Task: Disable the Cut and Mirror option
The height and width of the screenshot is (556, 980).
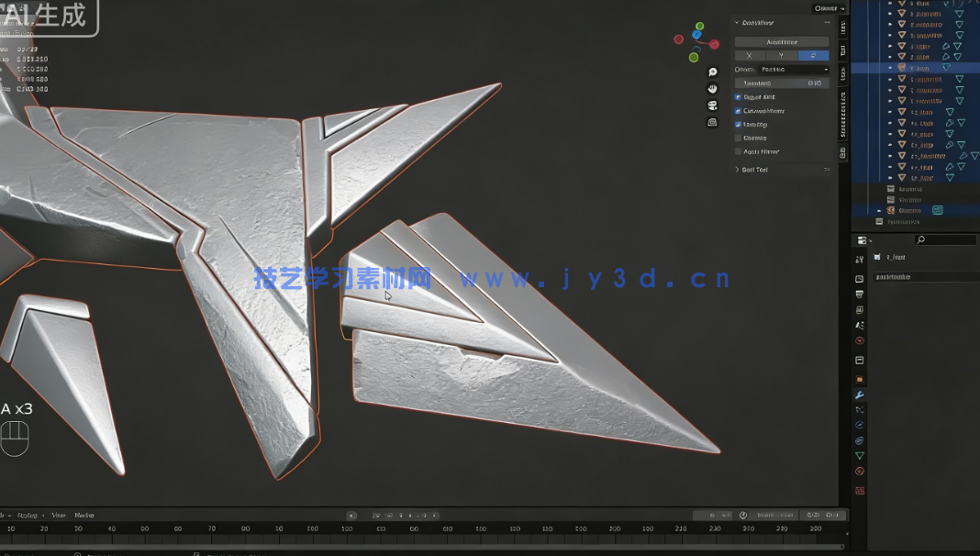Action: click(740, 110)
